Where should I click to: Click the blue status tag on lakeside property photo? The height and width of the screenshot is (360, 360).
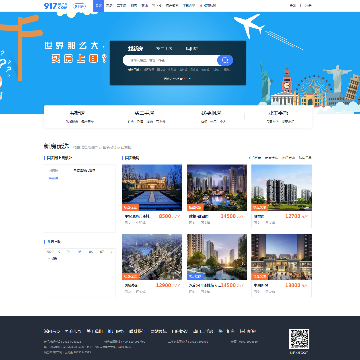point(195,276)
